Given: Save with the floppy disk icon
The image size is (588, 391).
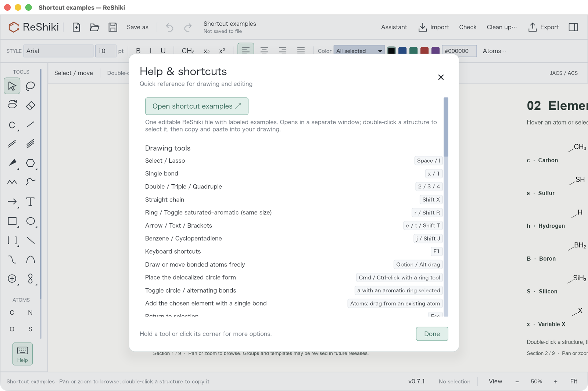Looking at the screenshot, I should [x=113, y=27].
